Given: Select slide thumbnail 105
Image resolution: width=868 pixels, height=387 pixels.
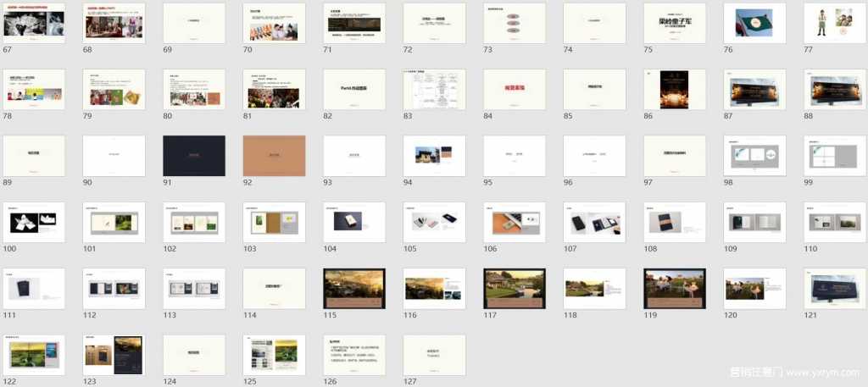Looking at the screenshot, I should pyautogui.click(x=435, y=222).
